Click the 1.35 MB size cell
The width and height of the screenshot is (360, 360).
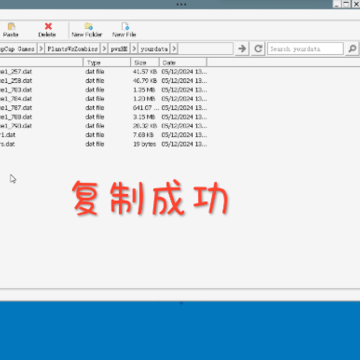144,90
